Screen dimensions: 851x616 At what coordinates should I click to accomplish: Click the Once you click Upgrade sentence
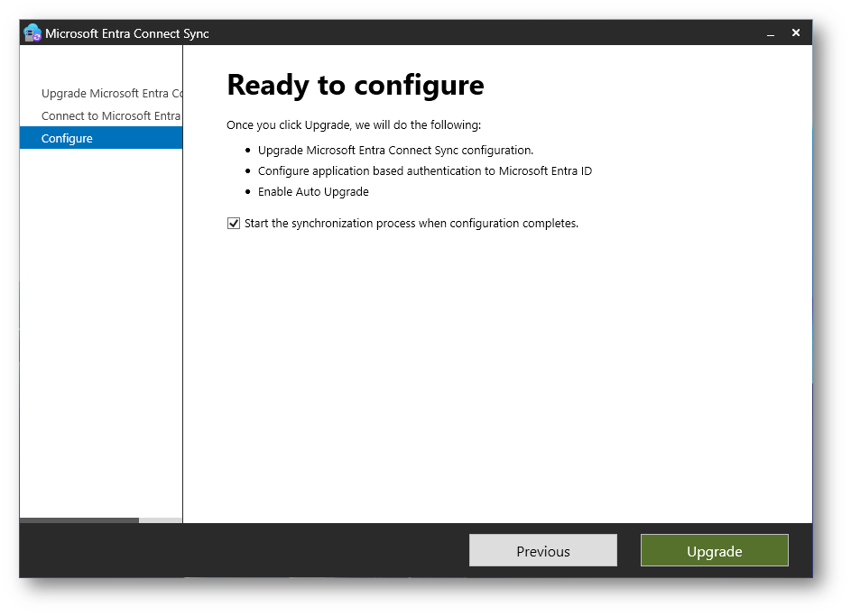pos(354,125)
